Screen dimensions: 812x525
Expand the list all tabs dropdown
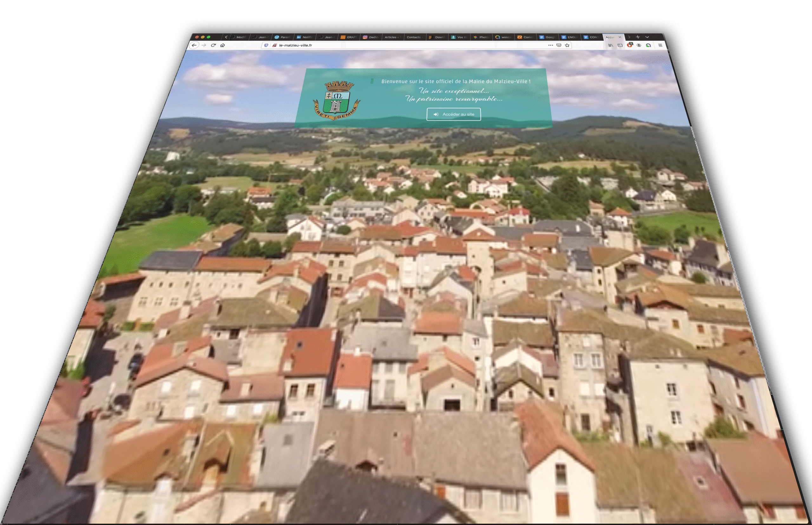pyautogui.click(x=647, y=37)
